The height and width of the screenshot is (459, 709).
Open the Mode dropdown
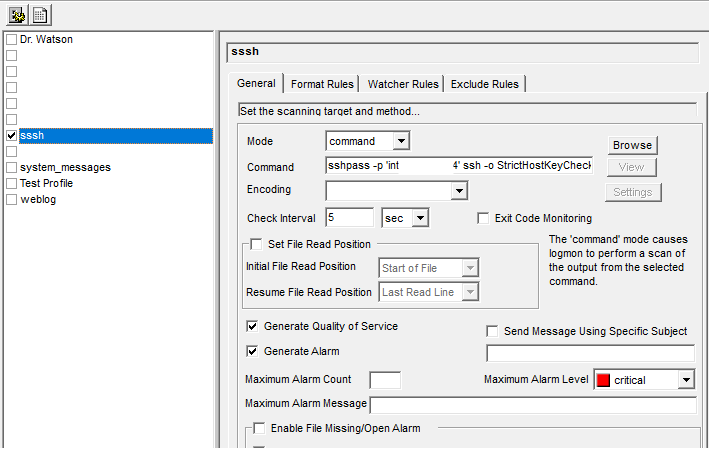[x=400, y=142]
